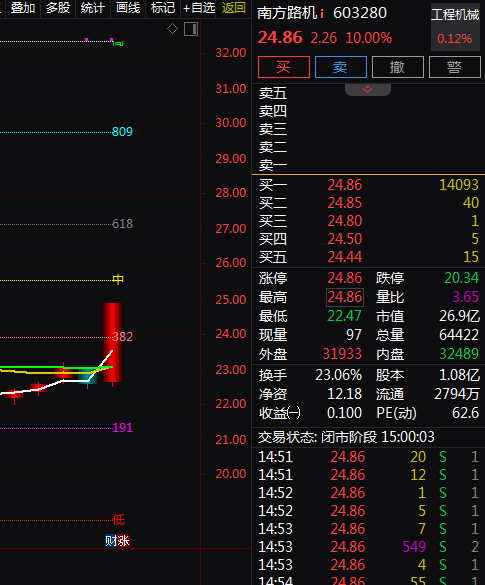Open the 叠加 overlay menu
Screen dimensions: 485x585
click(23, 7)
